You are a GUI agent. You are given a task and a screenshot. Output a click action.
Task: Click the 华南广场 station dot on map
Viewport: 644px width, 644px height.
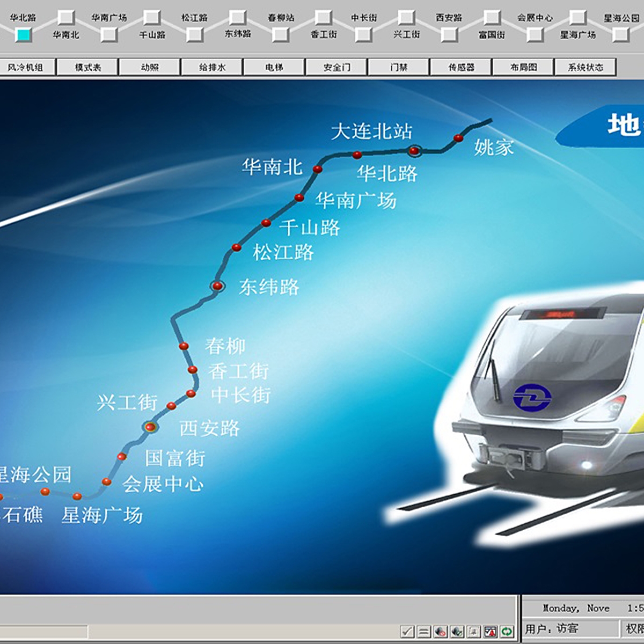[299, 198]
